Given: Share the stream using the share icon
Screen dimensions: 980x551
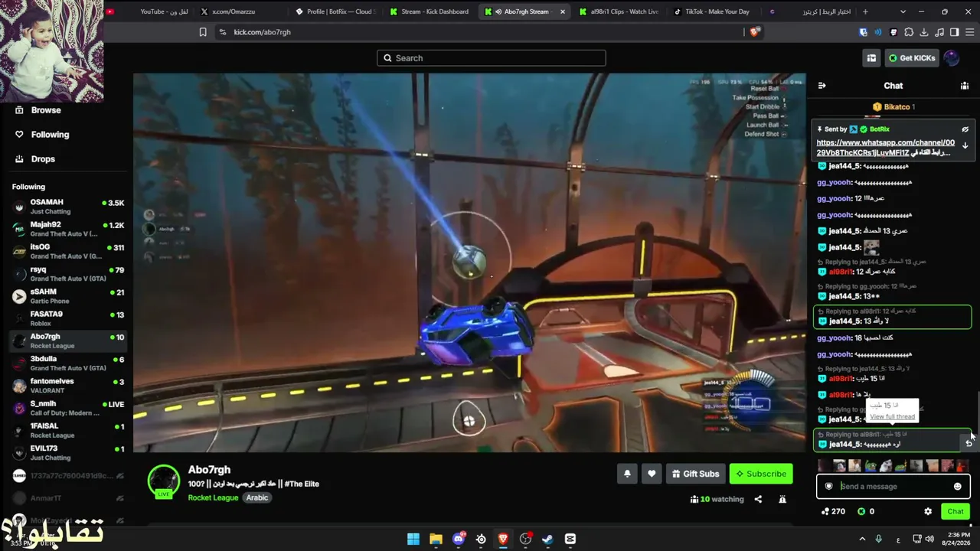Looking at the screenshot, I should pos(758,499).
